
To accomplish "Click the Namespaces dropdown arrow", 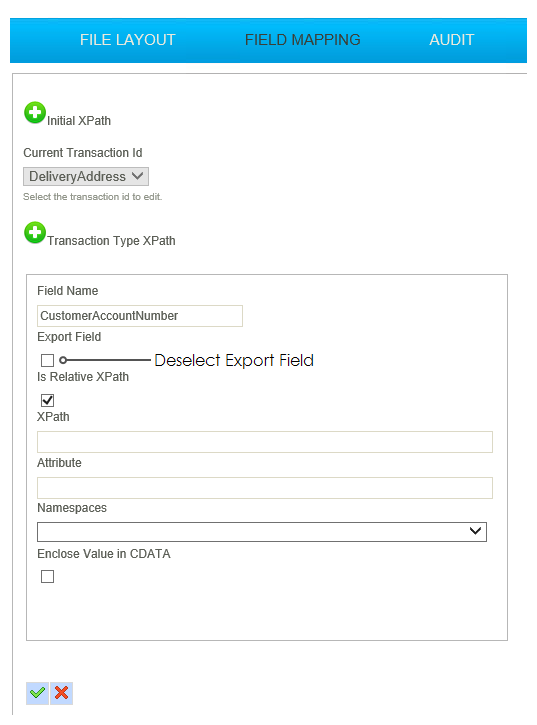I will click(x=475, y=531).
